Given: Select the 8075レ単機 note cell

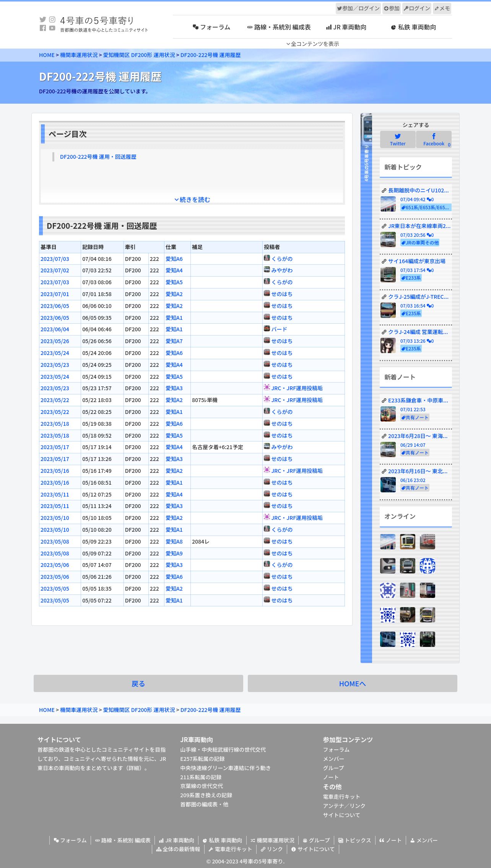Looking at the screenshot, I should pyautogui.click(x=226, y=400).
